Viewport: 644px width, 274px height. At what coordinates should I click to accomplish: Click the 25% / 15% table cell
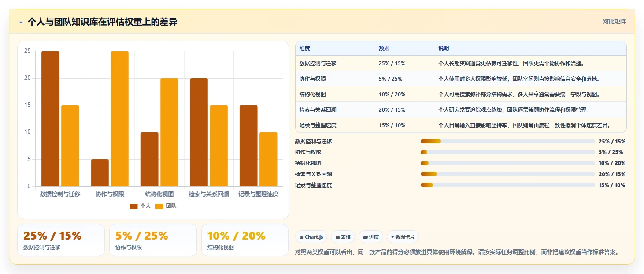[x=392, y=64]
